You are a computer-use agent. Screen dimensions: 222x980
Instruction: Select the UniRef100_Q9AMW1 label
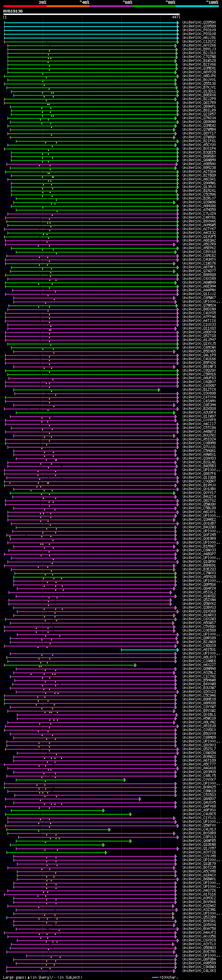coord(199,183)
